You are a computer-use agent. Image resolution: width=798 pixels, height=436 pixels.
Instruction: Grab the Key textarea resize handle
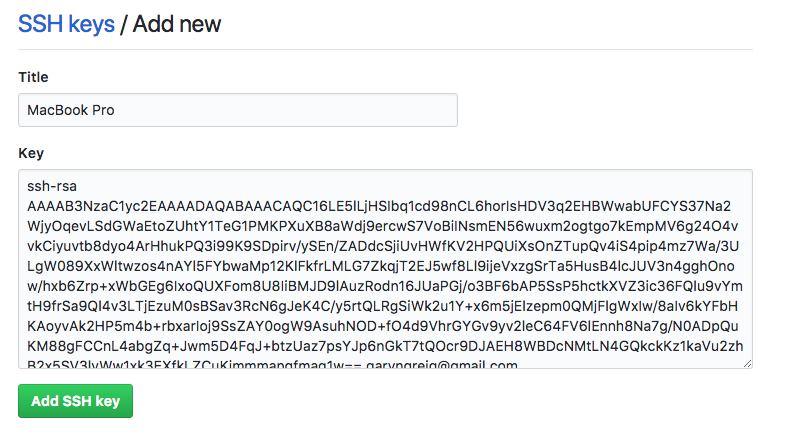(747, 362)
